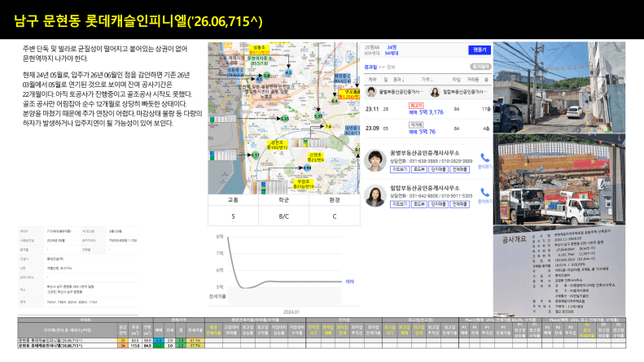The height and width of the screenshot is (362, 644).
Task: Click the blue 4.5 map marker
Action: click(288, 72)
